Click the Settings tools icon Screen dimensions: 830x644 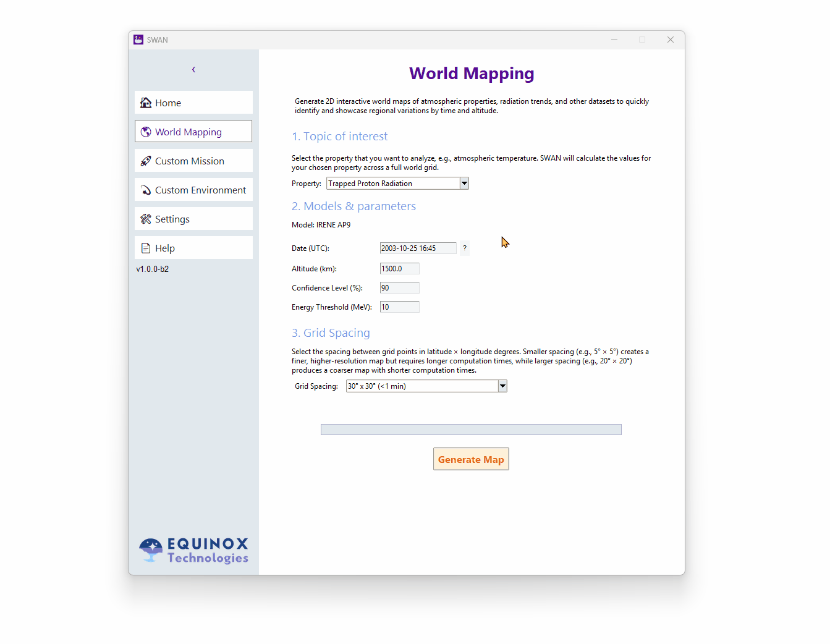coord(146,219)
